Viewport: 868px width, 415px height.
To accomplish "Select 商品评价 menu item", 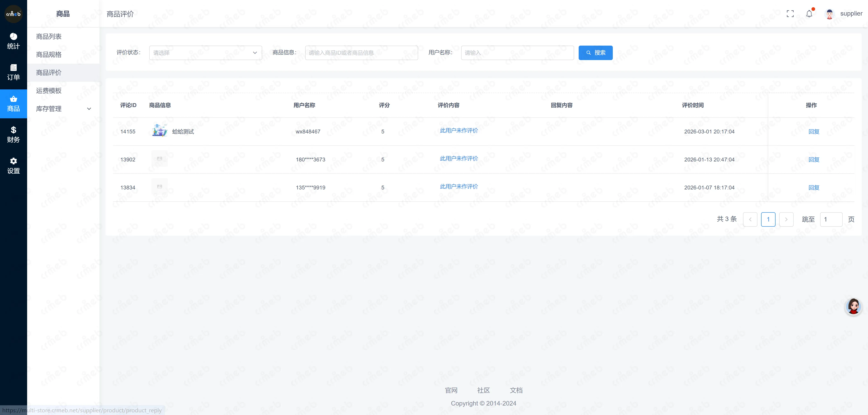I will [x=63, y=73].
